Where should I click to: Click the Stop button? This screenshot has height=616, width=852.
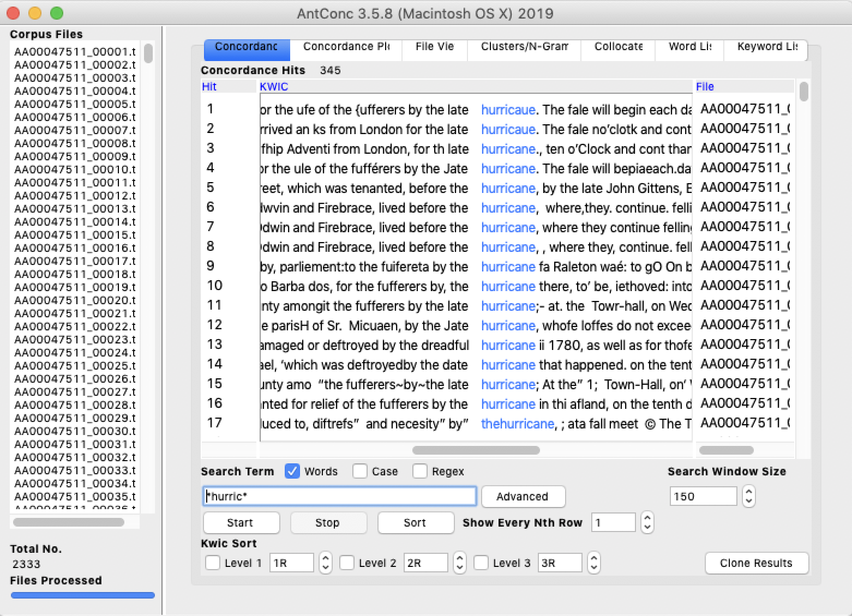point(328,523)
